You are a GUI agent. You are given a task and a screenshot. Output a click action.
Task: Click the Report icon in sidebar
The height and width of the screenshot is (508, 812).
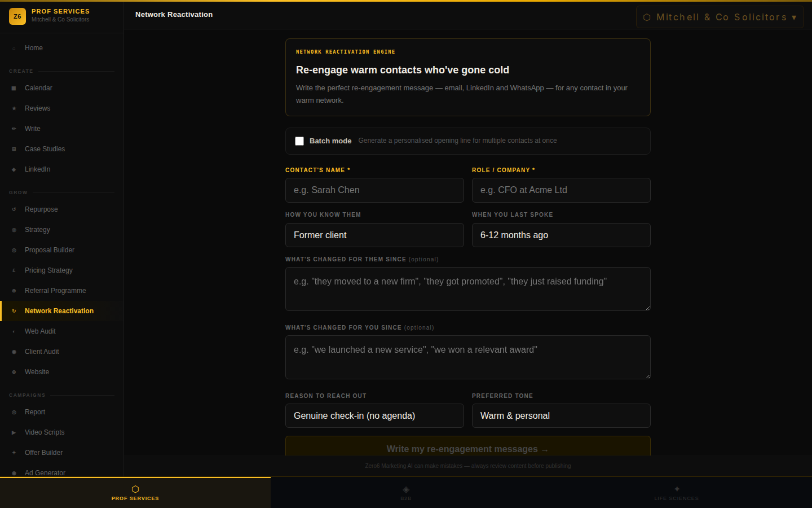[14, 413]
